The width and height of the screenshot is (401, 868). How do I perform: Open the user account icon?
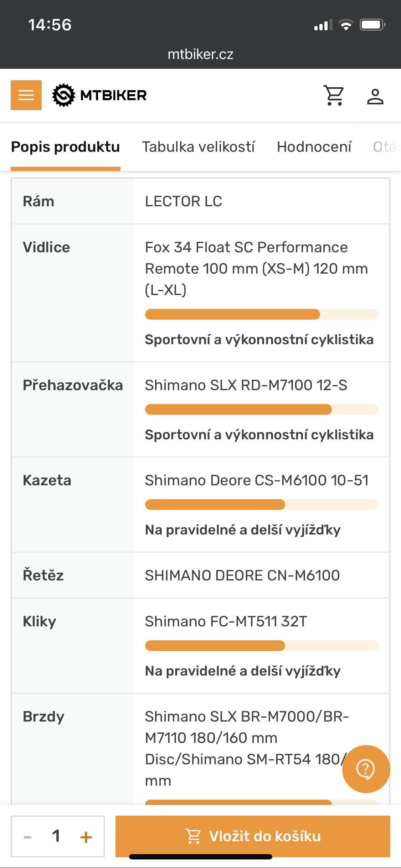coord(375,97)
